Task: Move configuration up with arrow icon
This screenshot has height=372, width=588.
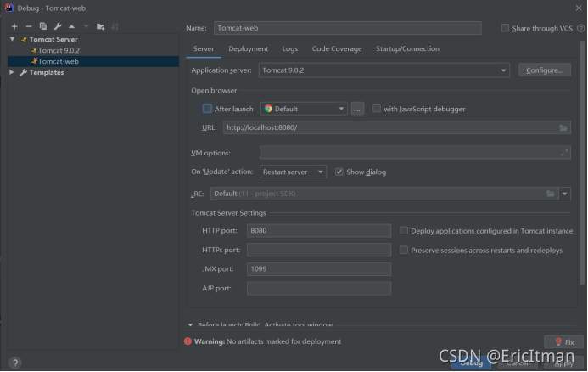Action: point(71,26)
